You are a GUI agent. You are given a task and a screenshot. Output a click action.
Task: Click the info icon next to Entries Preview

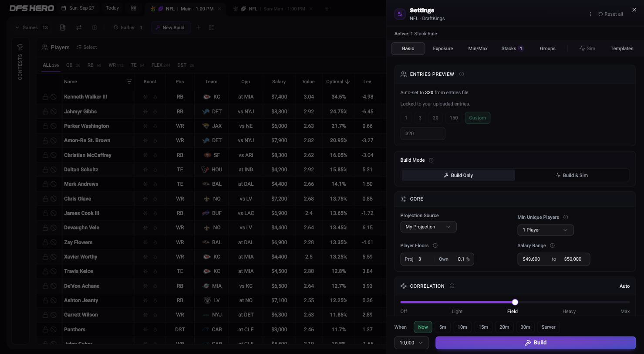462,74
